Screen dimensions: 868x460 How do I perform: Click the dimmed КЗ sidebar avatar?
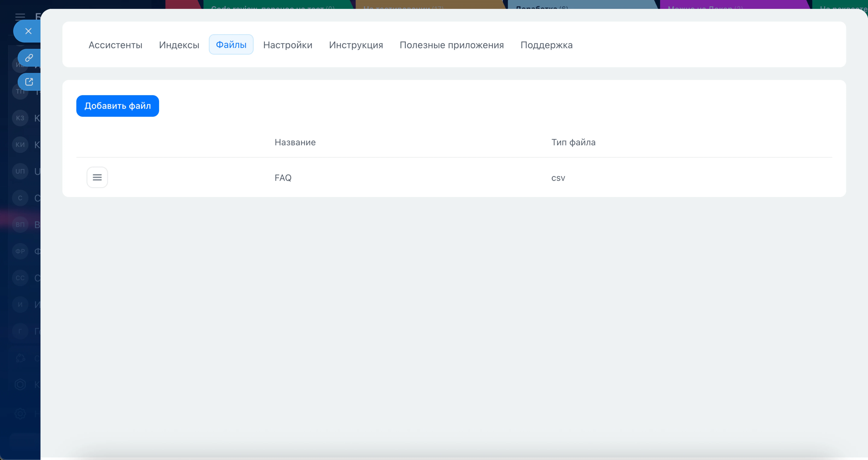click(x=20, y=118)
